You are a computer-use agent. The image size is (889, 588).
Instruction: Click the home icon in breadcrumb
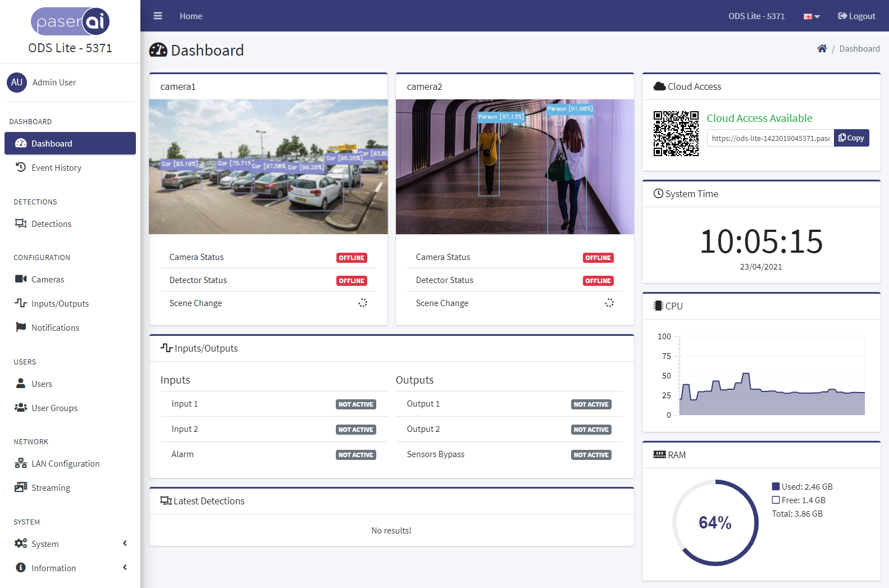[822, 49]
